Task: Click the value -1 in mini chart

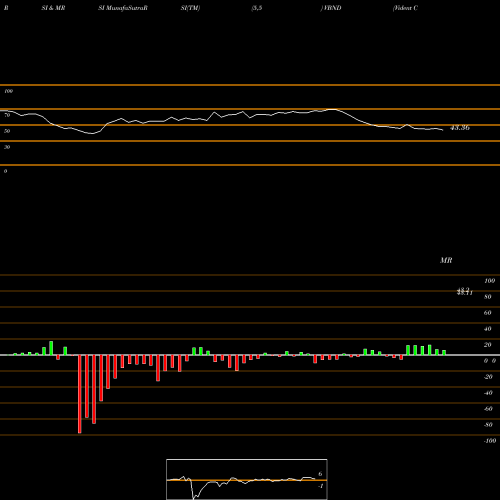Action: coord(320,486)
